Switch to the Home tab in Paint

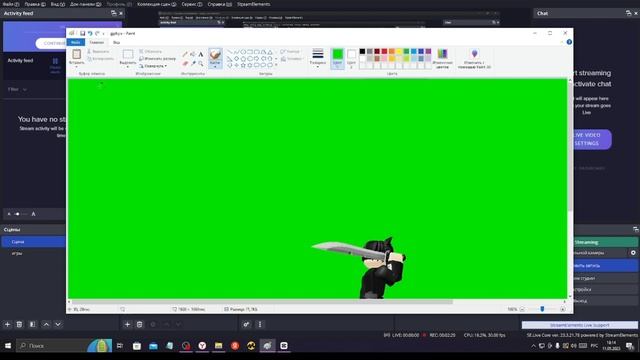pos(97,42)
